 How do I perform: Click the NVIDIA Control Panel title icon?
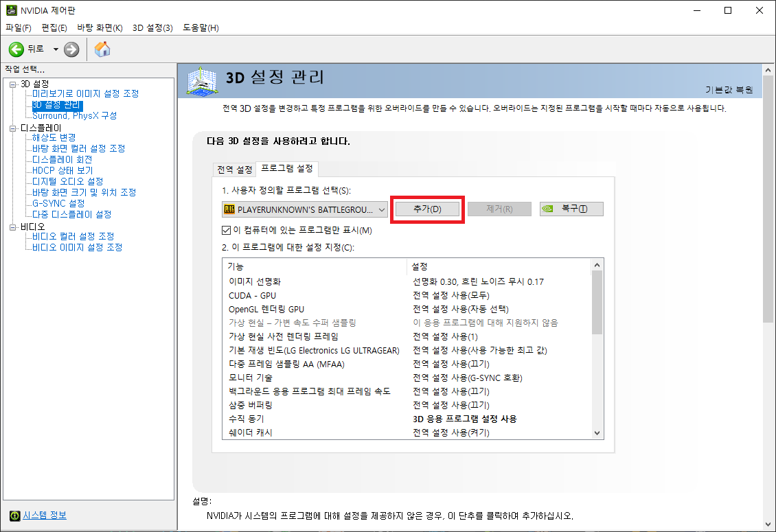[11, 10]
